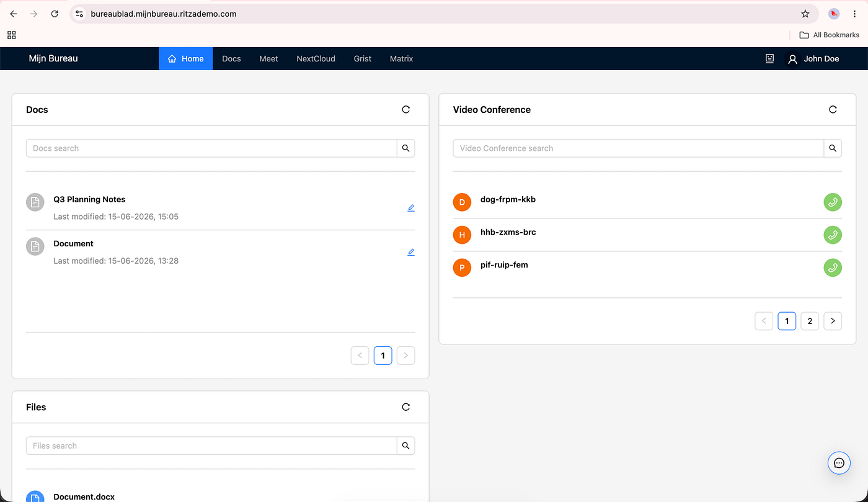Click the blue Document.docx file icon
Viewport: 868px width, 502px height.
point(35,498)
